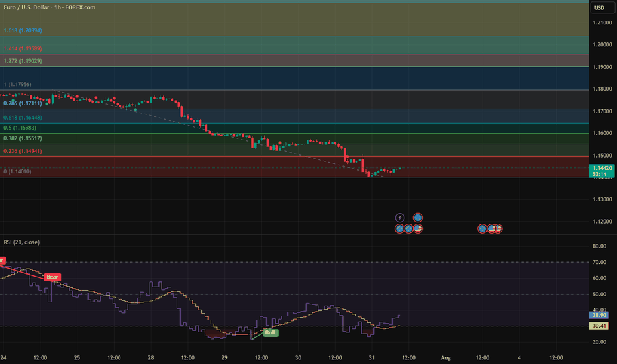Click the 31 date on the time axis
Image resolution: width=617 pixels, height=364 pixels.
tap(372, 357)
